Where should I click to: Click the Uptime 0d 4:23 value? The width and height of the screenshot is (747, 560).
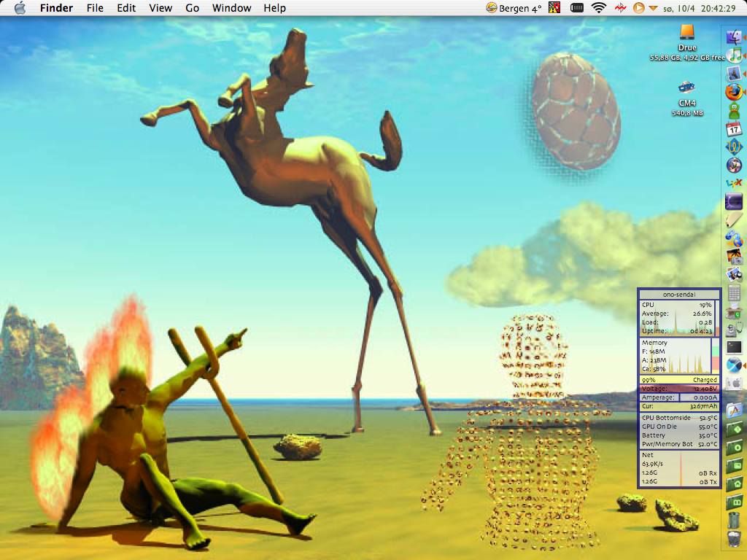[701, 330]
